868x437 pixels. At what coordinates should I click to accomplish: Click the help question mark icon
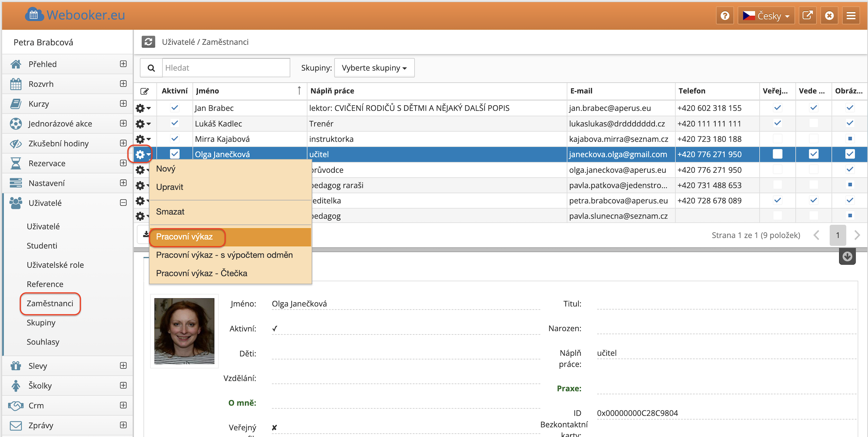pyautogui.click(x=725, y=16)
